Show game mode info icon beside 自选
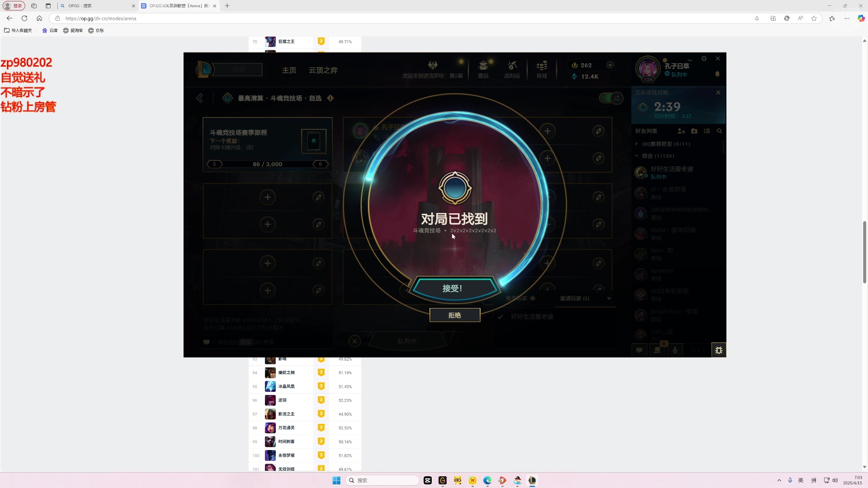Image resolution: width=868 pixels, height=488 pixels. [330, 98]
